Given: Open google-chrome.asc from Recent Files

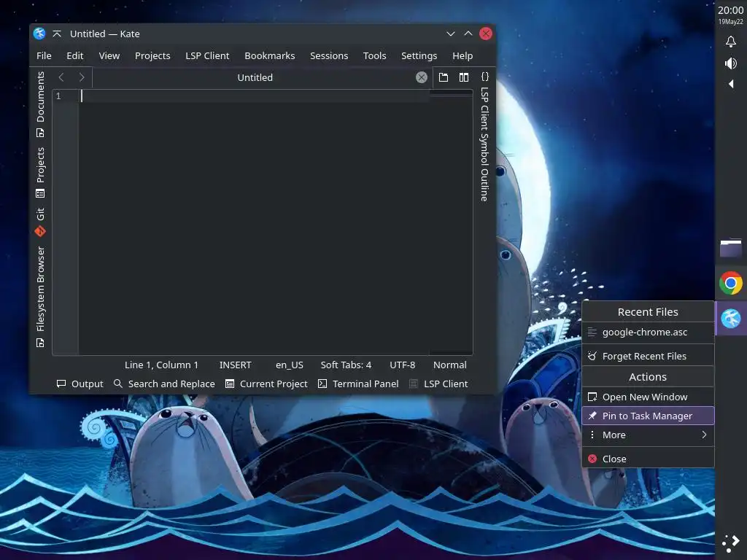Looking at the screenshot, I should tap(648, 332).
